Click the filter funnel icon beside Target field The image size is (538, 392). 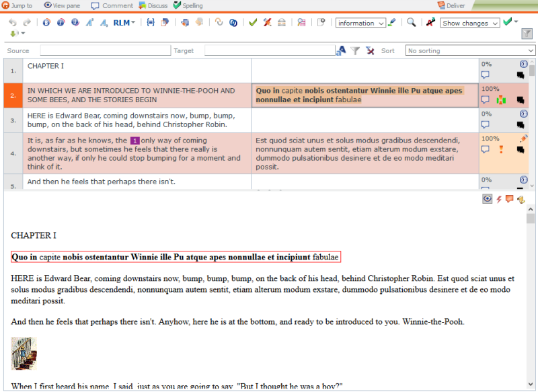pyautogui.click(x=355, y=50)
